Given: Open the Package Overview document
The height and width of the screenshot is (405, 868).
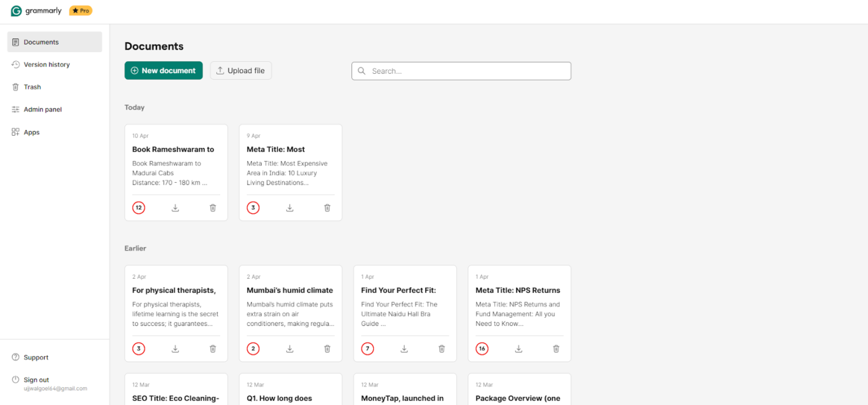Looking at the screenshot, I should (520, 390).
